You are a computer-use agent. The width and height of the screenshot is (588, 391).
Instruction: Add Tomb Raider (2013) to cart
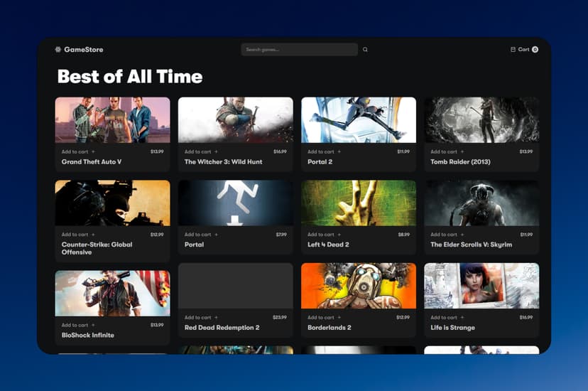447,151
